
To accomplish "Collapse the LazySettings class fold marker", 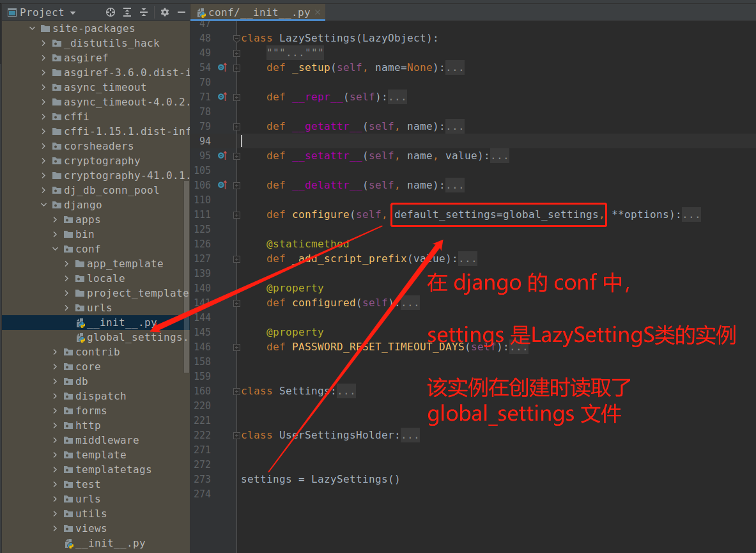I will tap(236, 38).
